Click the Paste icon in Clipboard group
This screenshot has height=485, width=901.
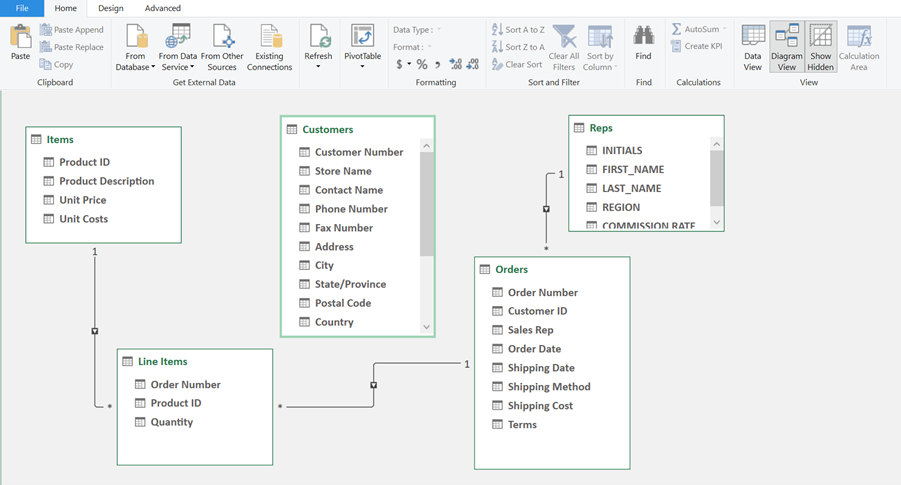[20, 40]
